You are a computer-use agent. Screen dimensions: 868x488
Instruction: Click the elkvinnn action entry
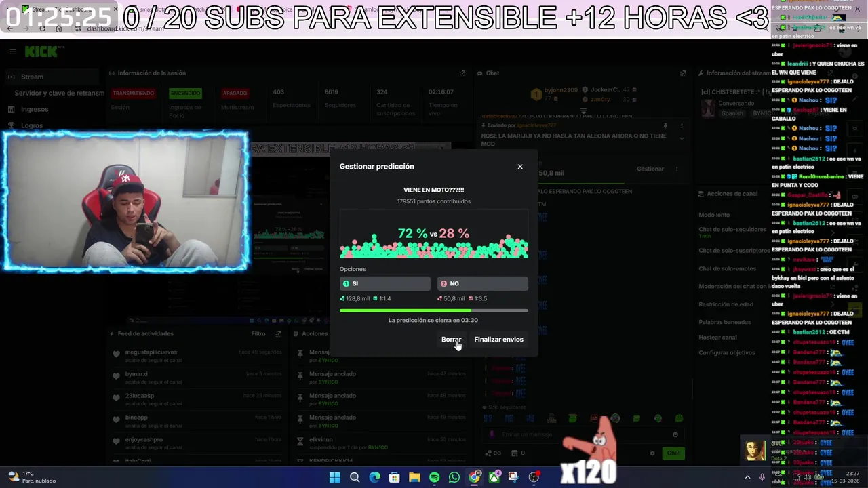(x=381, y=443)
